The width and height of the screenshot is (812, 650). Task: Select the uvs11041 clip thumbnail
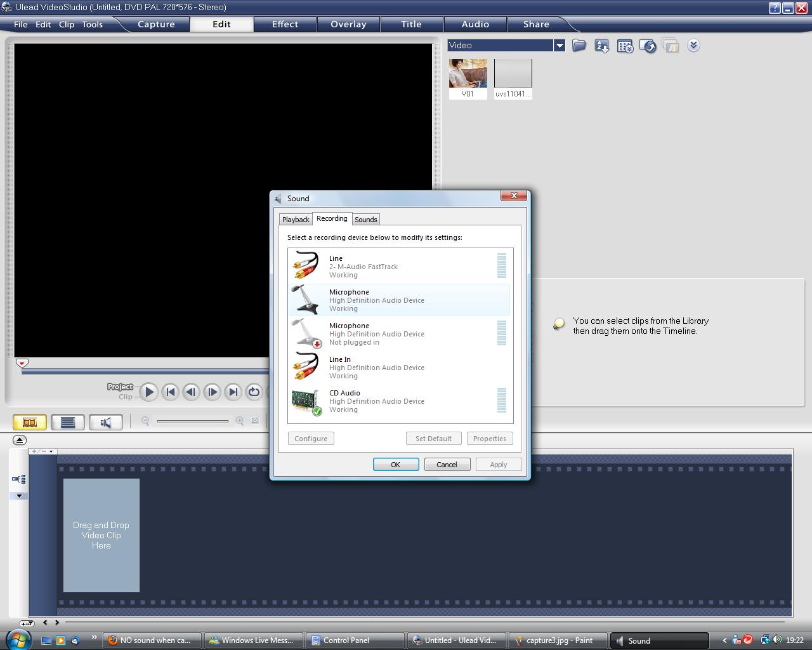513,79
